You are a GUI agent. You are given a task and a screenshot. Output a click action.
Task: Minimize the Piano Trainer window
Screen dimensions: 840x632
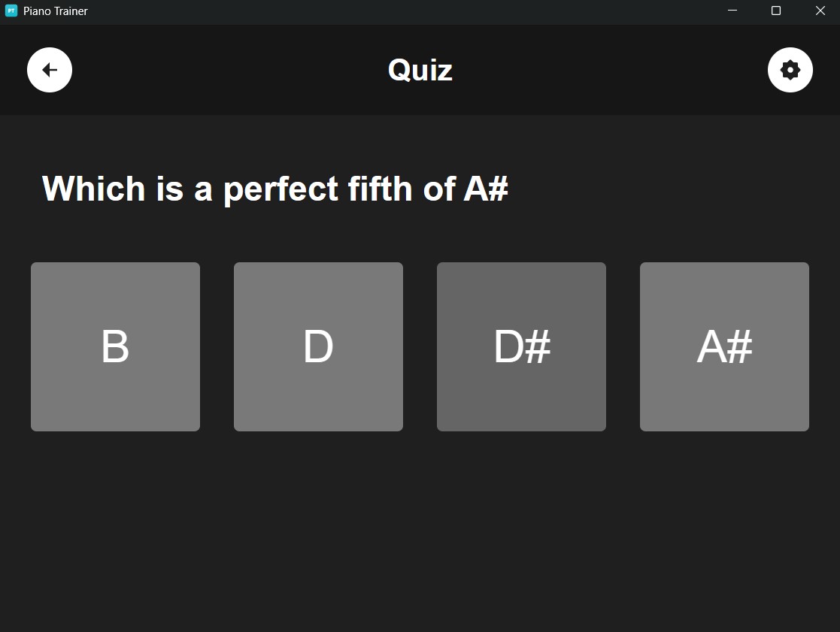[732, 11]
